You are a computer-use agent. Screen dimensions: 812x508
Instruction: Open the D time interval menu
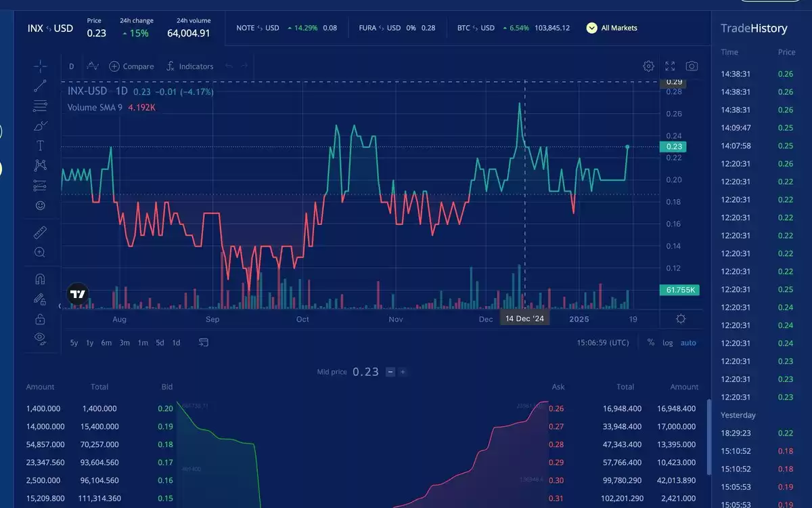(72, 66)
